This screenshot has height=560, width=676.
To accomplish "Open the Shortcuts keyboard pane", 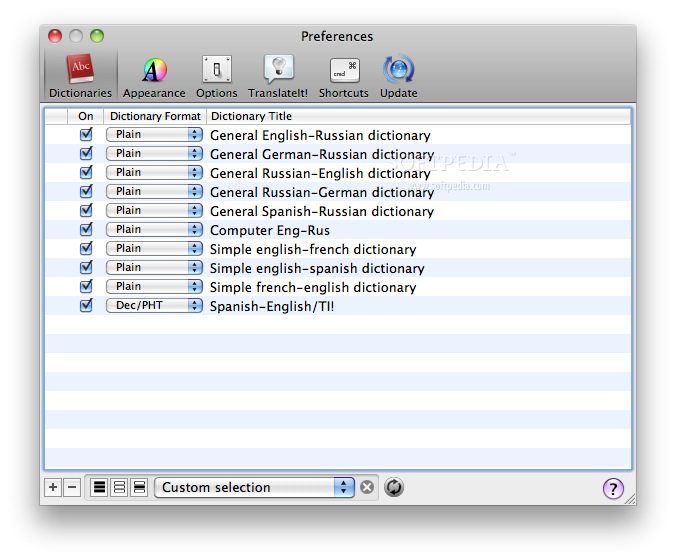I will [344, 78].
